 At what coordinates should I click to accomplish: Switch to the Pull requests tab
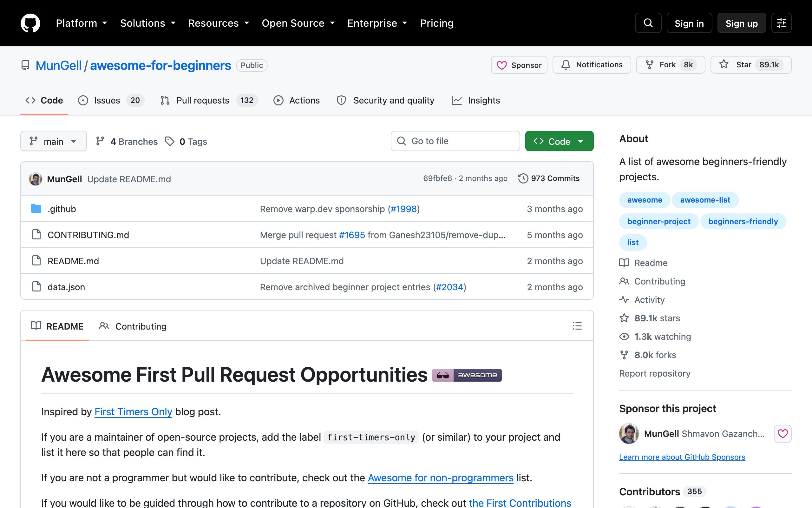click(x=209, y=100)
